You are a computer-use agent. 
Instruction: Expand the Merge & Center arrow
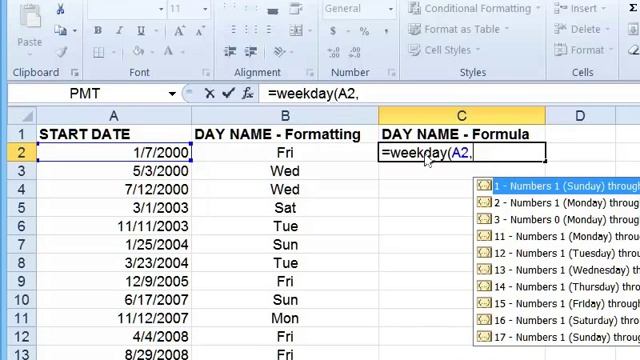coord(310,31)
